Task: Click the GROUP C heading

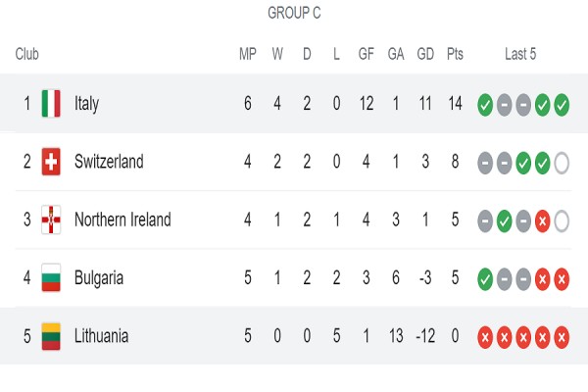Action: (294, 13)
